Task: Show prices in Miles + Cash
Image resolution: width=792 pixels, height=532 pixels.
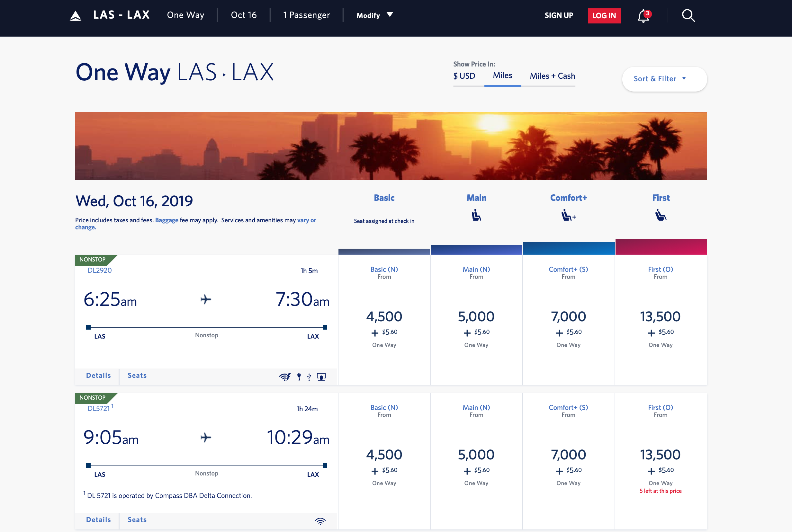Action: pyautogui.click(x=552, y=76)
